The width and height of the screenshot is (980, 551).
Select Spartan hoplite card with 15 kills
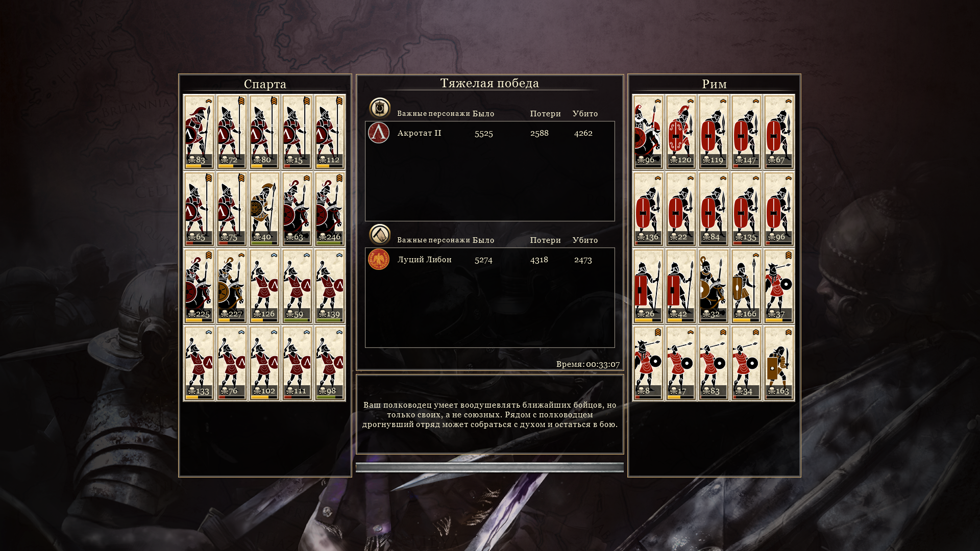[x=297, y=132]
